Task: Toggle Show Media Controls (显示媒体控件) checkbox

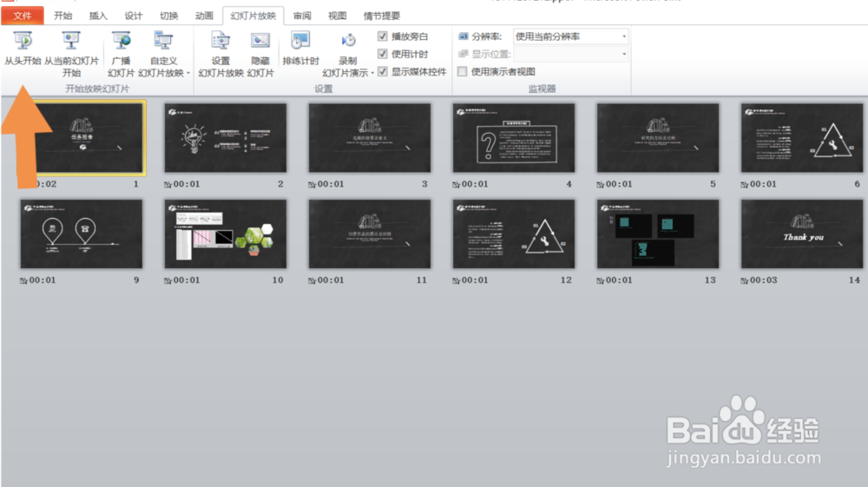Action: pos(383,71)
